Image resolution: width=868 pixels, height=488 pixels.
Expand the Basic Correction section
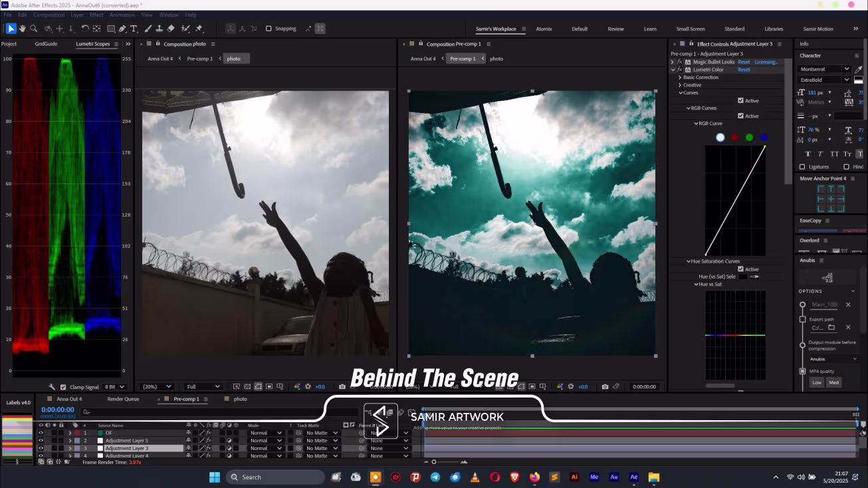679,77
